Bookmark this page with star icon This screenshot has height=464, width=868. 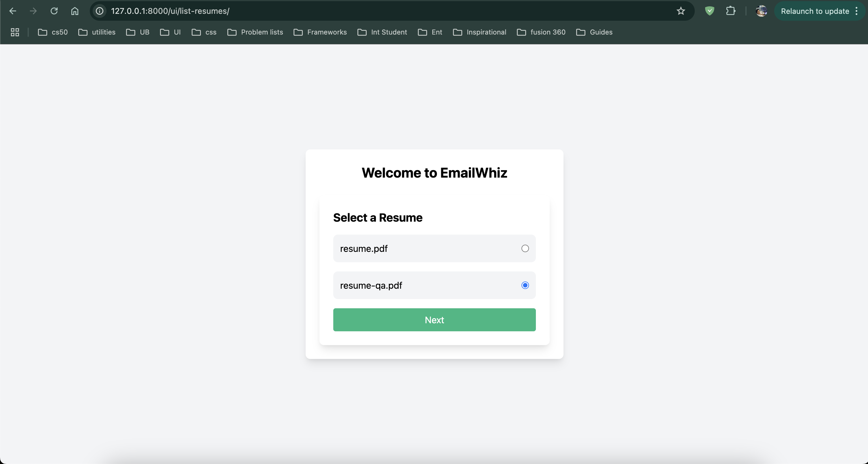point(681,11)
